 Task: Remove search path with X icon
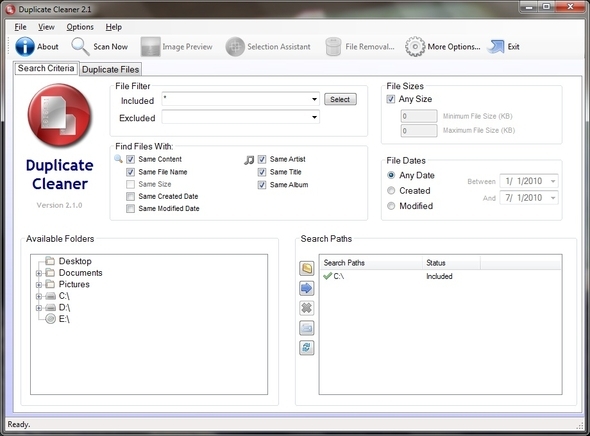[x=306, y=308]
